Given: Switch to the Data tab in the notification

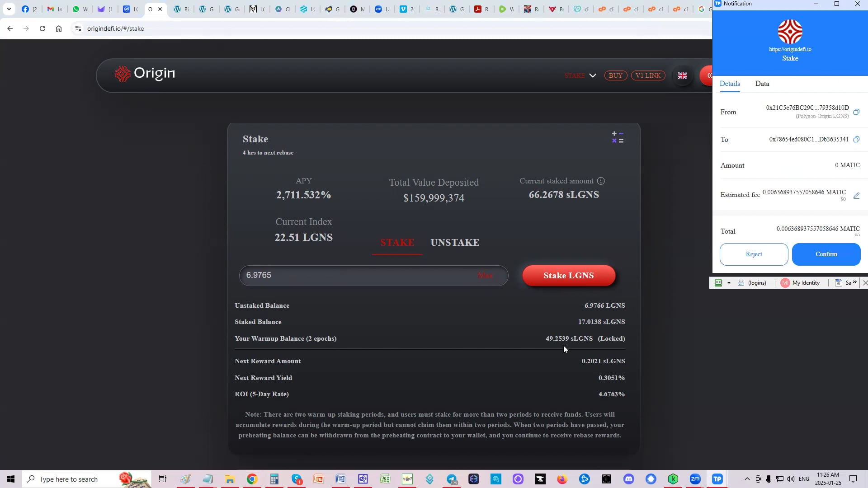Looking at the screenshot, I should 762,84.
